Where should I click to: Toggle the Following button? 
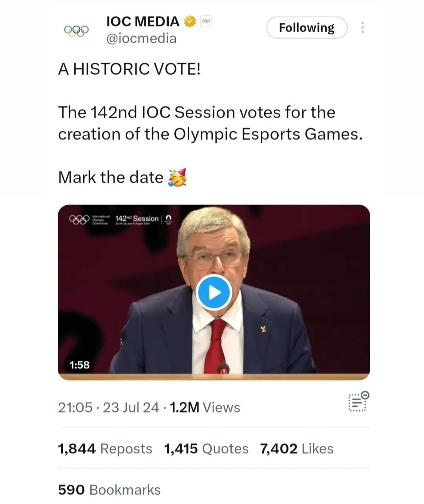tap(307, 28)
